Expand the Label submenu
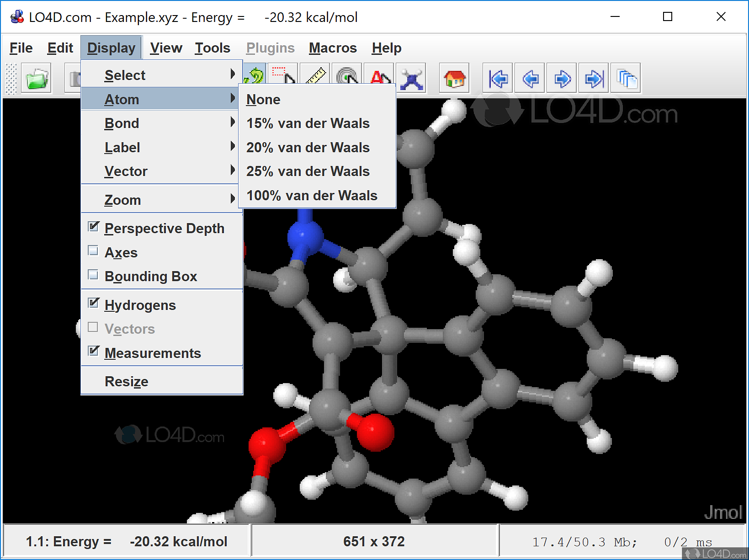This screenshot has width=749, height=560. (160, 147)
